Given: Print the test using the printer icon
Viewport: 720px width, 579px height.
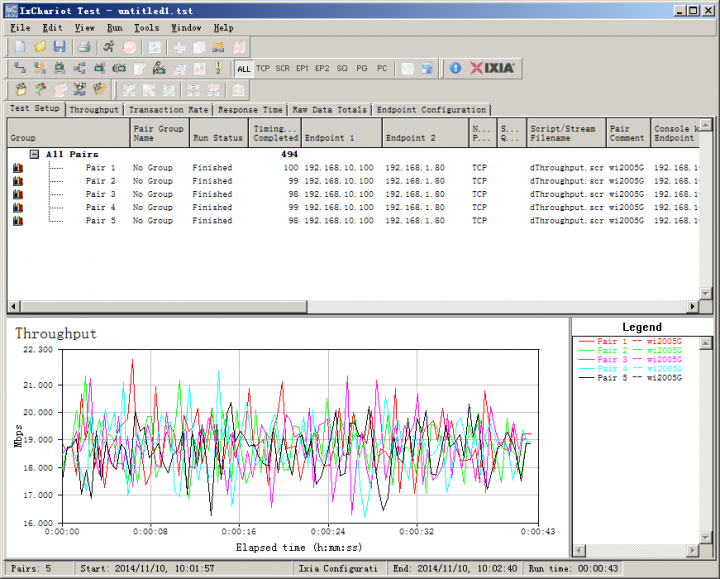Looking at the screenshot, I should pyautogui.click(x=84, y=47).
